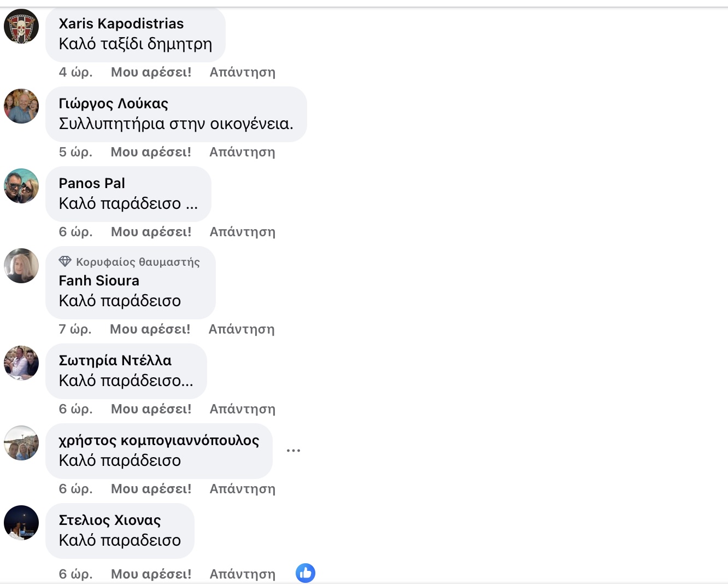Viewport: 728px width, 584px height.
Task: Open Fanh Sioura profile picture
Action: 21,266
